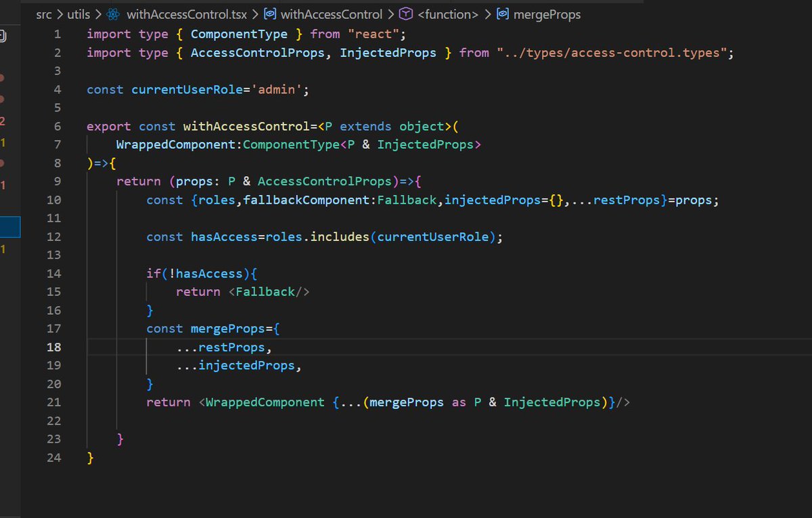Select the mergeProps breadcrumb item
This screenshot has height=518, width=812.
pos(547,14)
